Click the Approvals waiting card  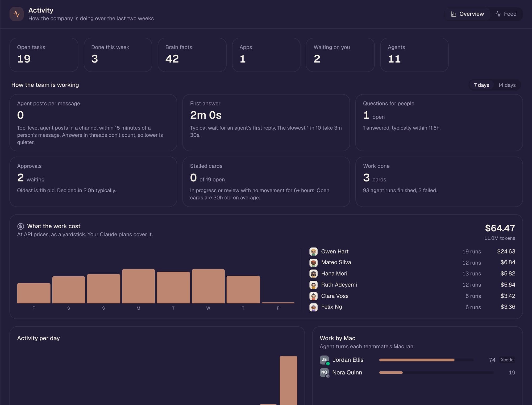tap(93, 182)
